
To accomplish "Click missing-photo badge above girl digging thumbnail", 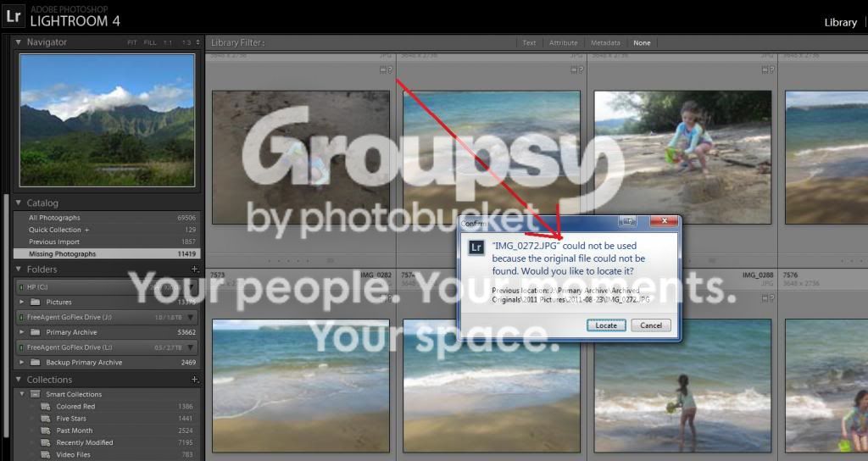I will [768, 69].
